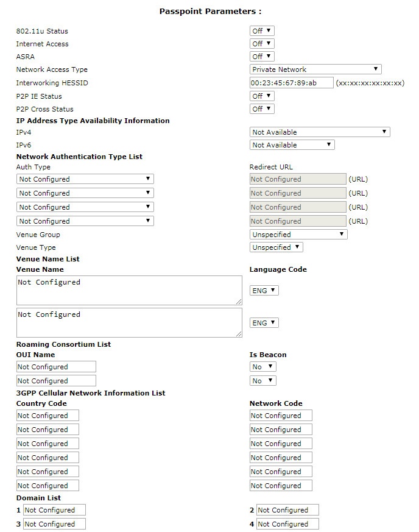The width and height of the screenshot is (419, 532).
Task: Click the first Network Code field
Action: point(281,416)
